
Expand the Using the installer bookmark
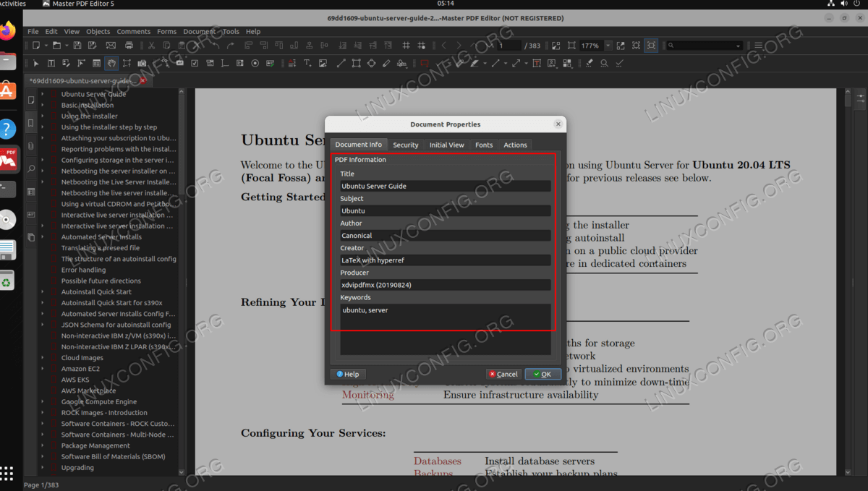point(43,116)
